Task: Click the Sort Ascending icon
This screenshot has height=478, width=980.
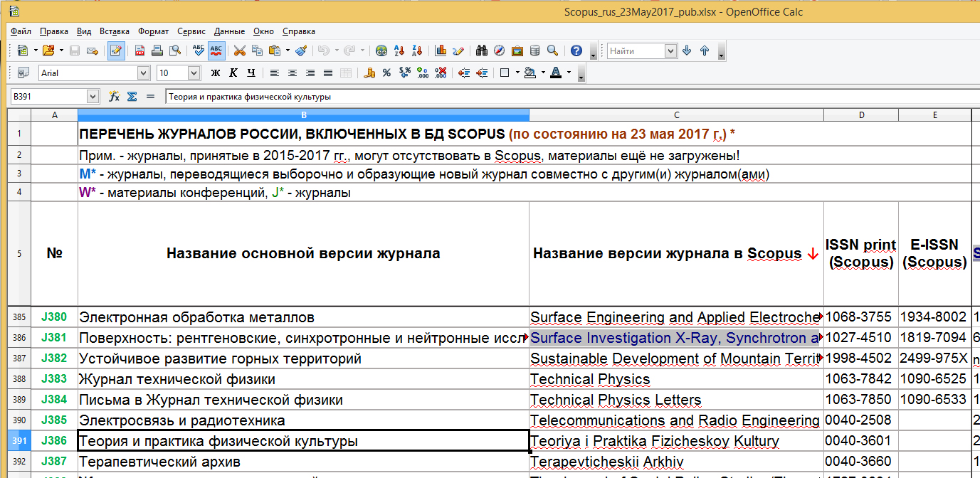Action: (x=399, y=51)
